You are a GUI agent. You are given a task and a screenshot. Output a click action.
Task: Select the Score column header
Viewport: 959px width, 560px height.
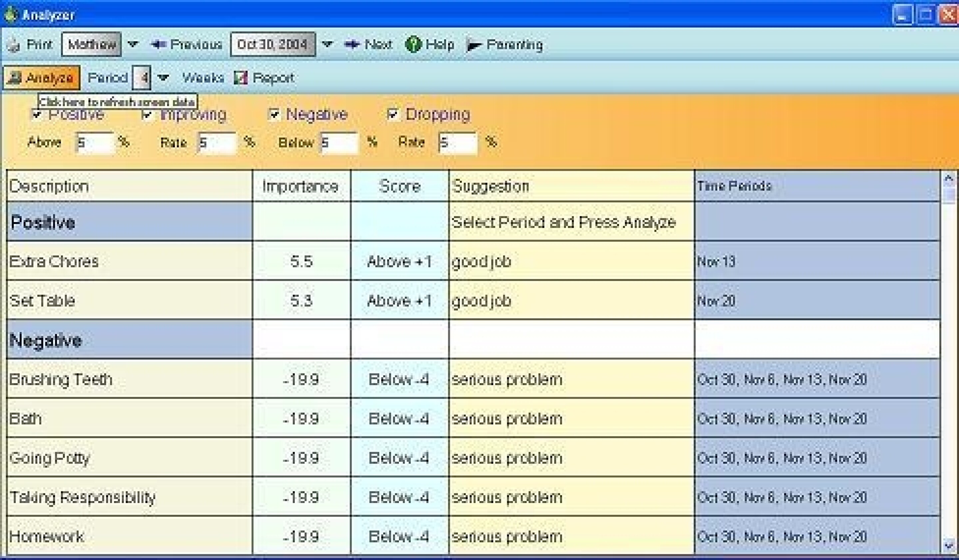400,186
